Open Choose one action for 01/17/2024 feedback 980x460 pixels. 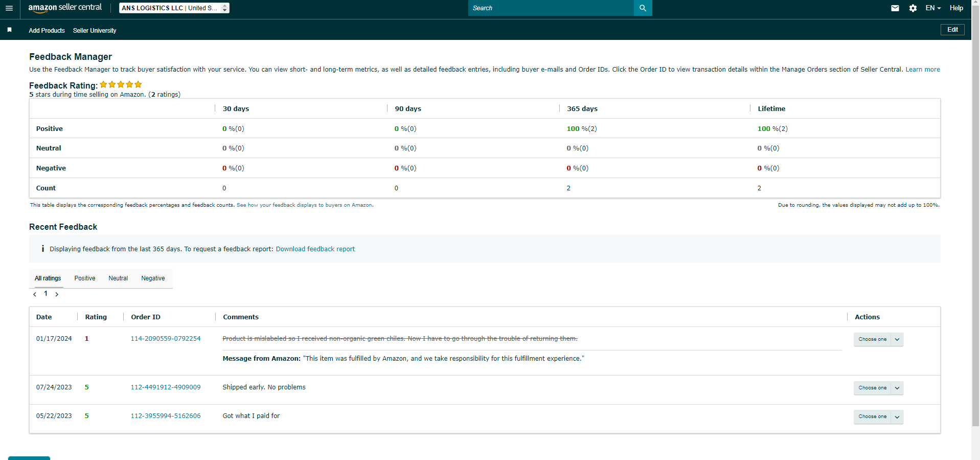pyautogui.click(x=878, y=339)
